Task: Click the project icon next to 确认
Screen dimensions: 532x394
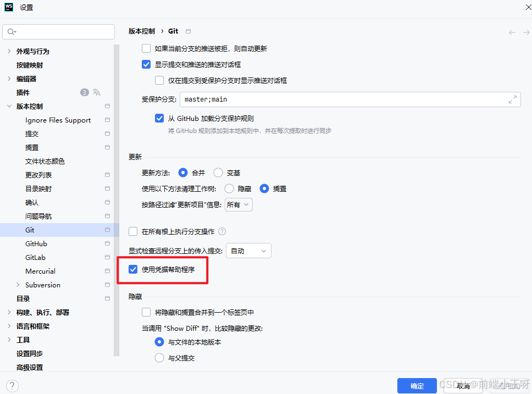Action: pos(108,202)
